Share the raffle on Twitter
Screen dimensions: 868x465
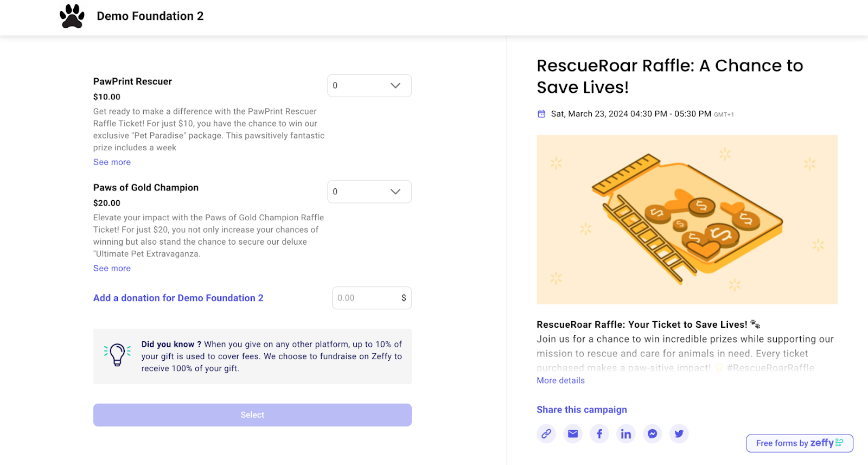679,434
